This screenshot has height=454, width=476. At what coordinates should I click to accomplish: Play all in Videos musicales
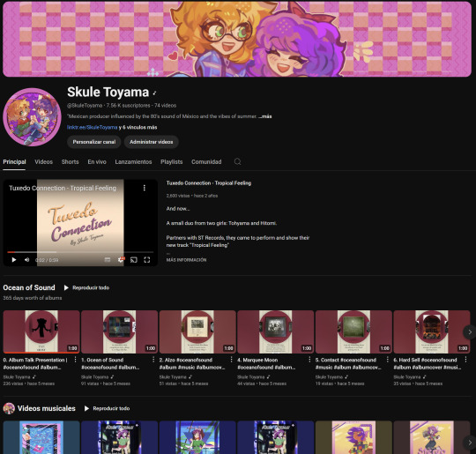108,408
